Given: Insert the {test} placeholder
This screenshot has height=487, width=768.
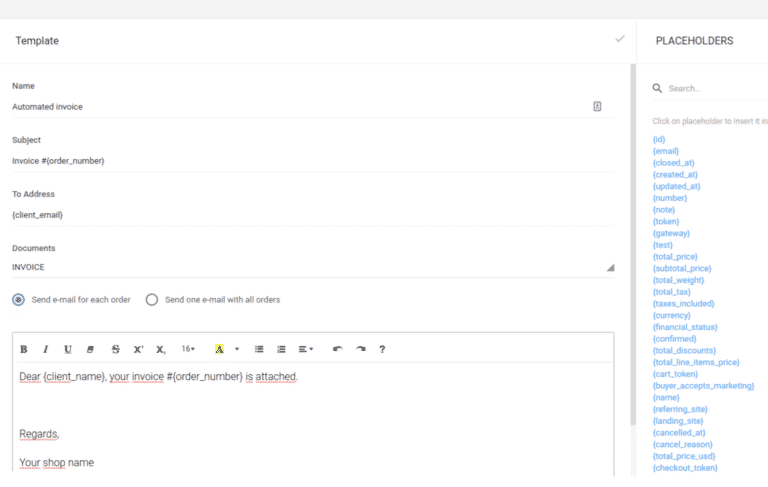Looking at the screenshot, I should tap(663, 245).
